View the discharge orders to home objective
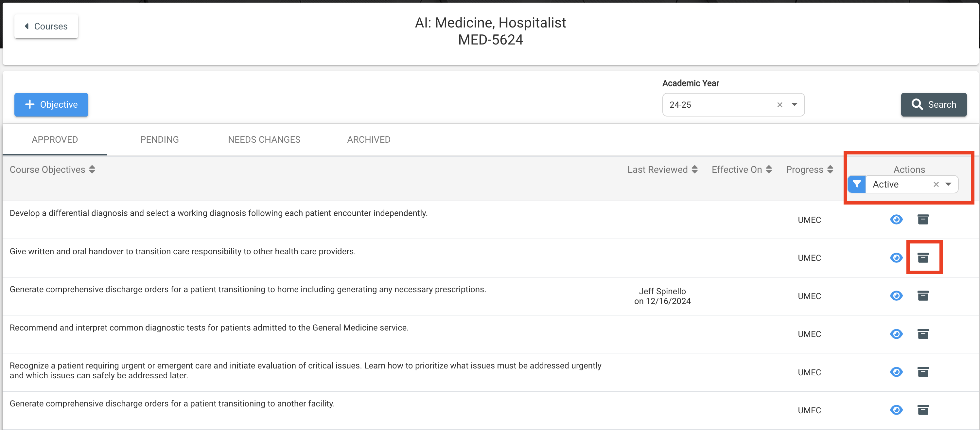 [896, 296]
